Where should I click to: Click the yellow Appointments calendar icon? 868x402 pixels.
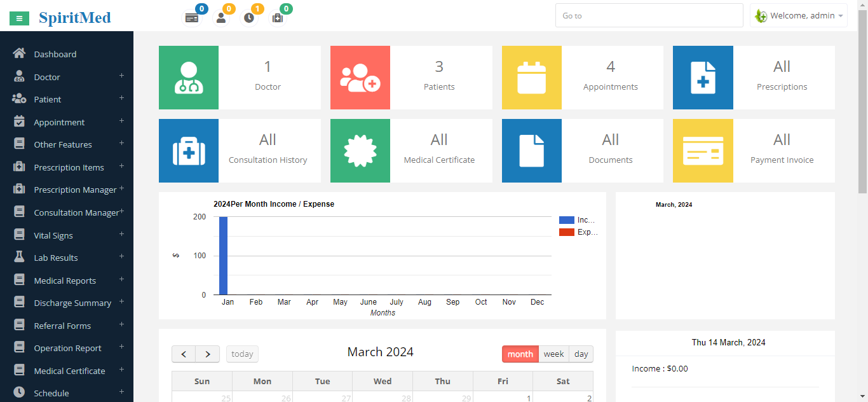[x=532, y=78]
